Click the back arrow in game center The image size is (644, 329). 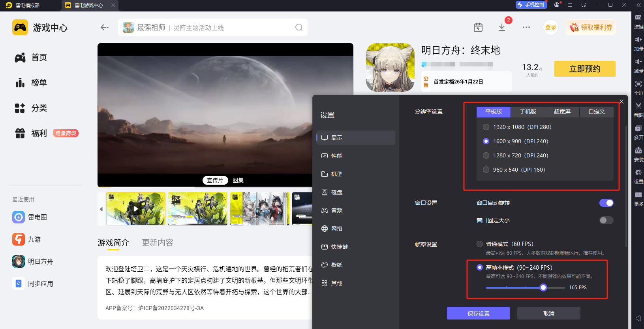pos(105,27)
